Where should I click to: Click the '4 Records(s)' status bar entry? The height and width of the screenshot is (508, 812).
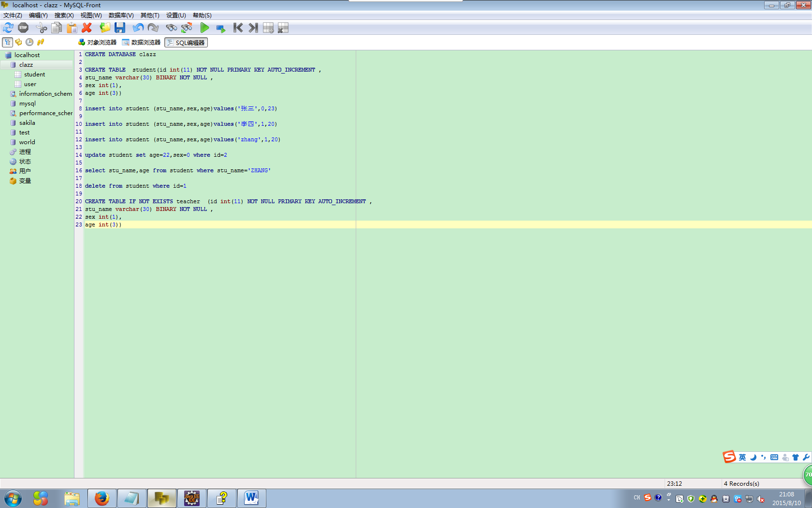point(741,483)
